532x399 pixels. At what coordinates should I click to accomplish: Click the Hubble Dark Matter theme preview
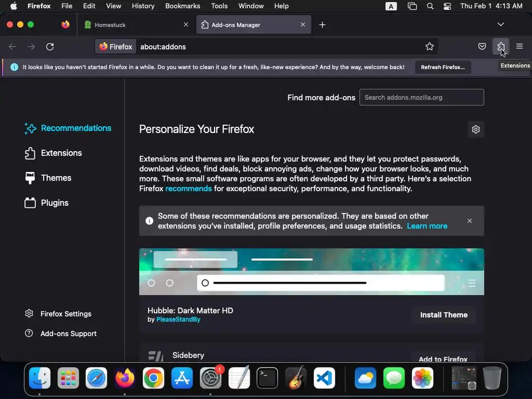click(x=312, y=272)
